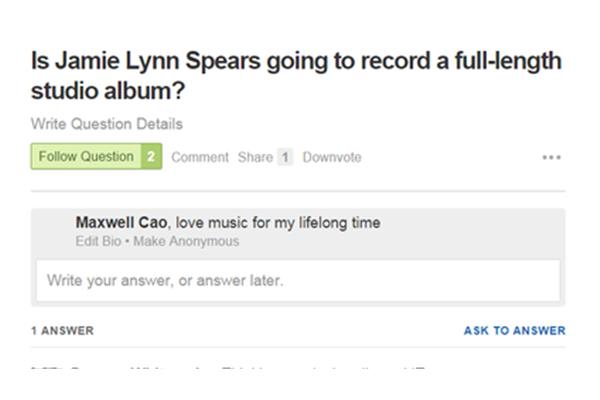Click the avatar space beside Maxwell Cao
This screenshot has width=600, height=400.
pyautogui.click(x=54, y=232)
